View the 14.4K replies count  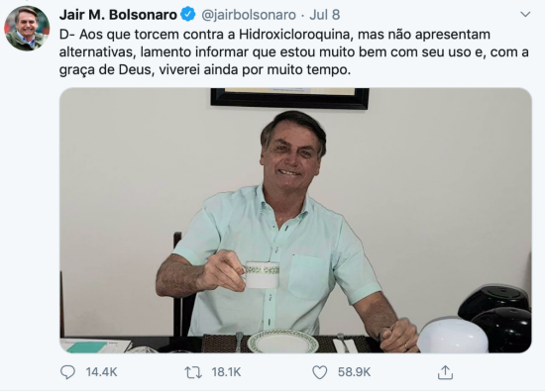101,372
